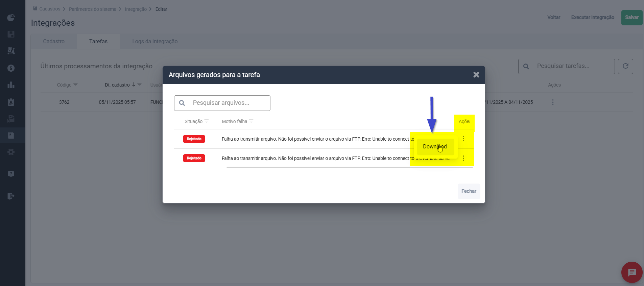Focus the Pesquisar arquivos search field
This screenshot has height=286, width=644.
[222, 103]
